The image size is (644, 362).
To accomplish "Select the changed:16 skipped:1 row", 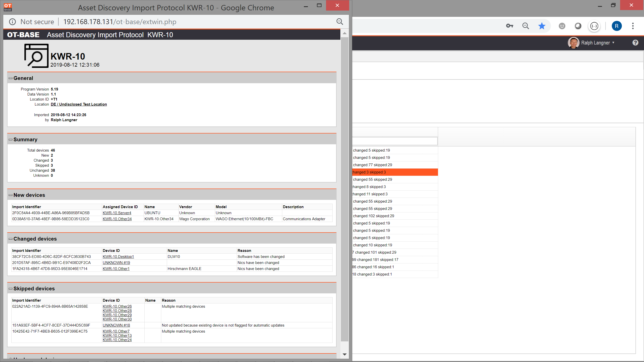I will click(x=395, y=267).
